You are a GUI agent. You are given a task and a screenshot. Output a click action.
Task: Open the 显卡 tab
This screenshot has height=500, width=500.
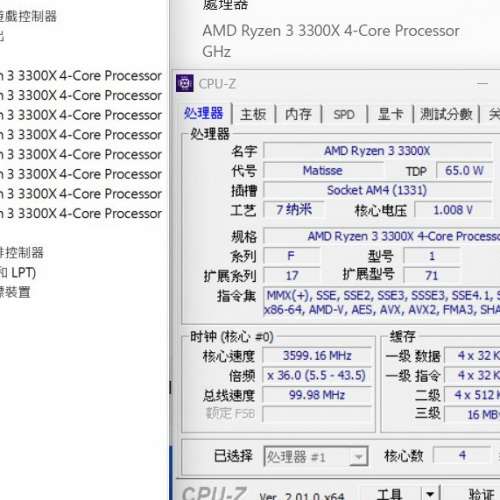click(x=390, y=114)
